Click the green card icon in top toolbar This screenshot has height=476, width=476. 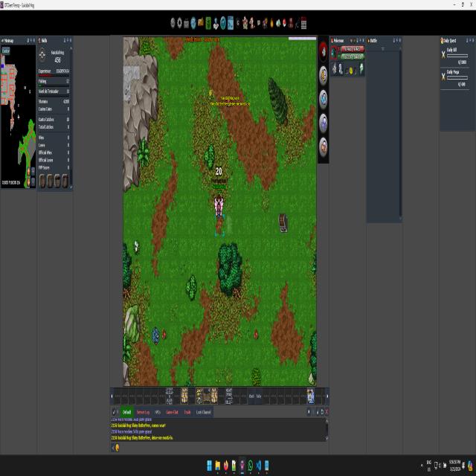[x=208, y=23]
